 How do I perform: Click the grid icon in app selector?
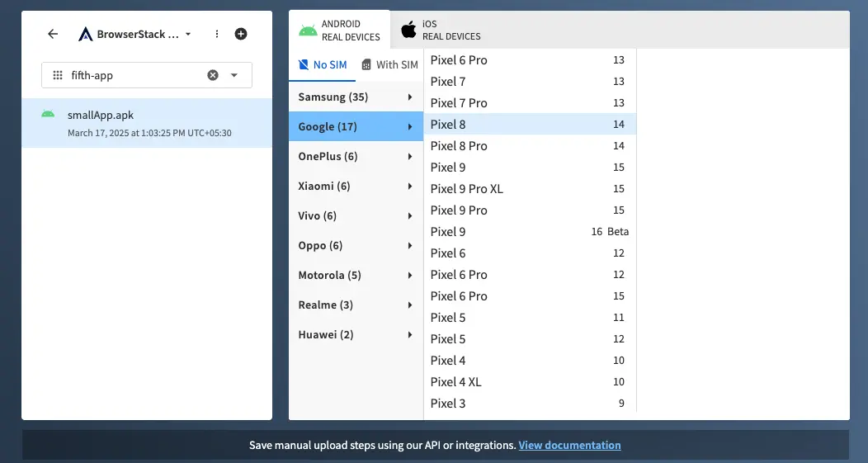point(58,75)
